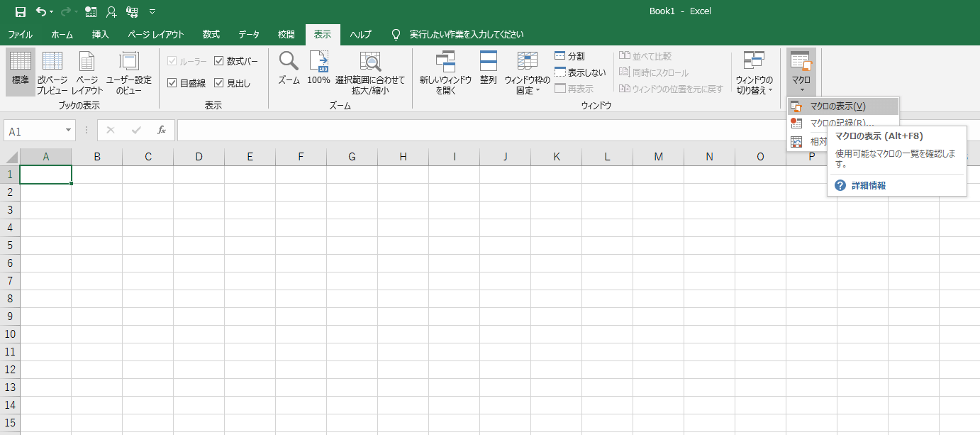Click the Save icon in quick access toolbar
Image resolution: width=980 pixels, height=435 pixels.
tap(20, 11)
